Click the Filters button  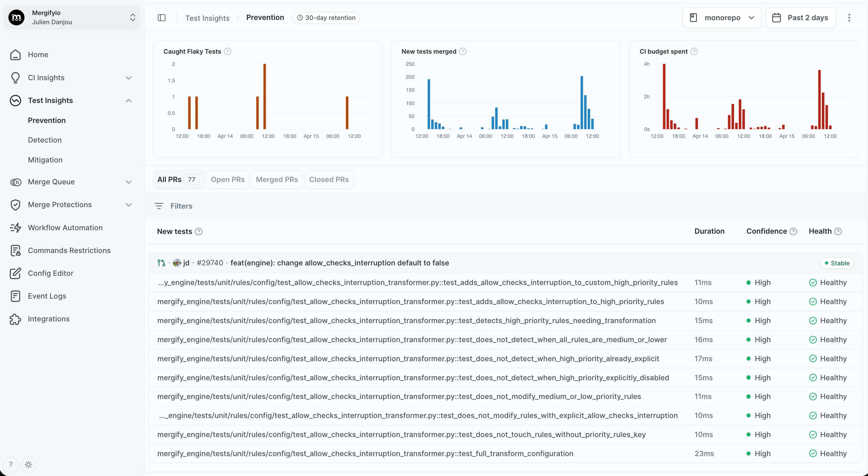[x=173, y=206]
